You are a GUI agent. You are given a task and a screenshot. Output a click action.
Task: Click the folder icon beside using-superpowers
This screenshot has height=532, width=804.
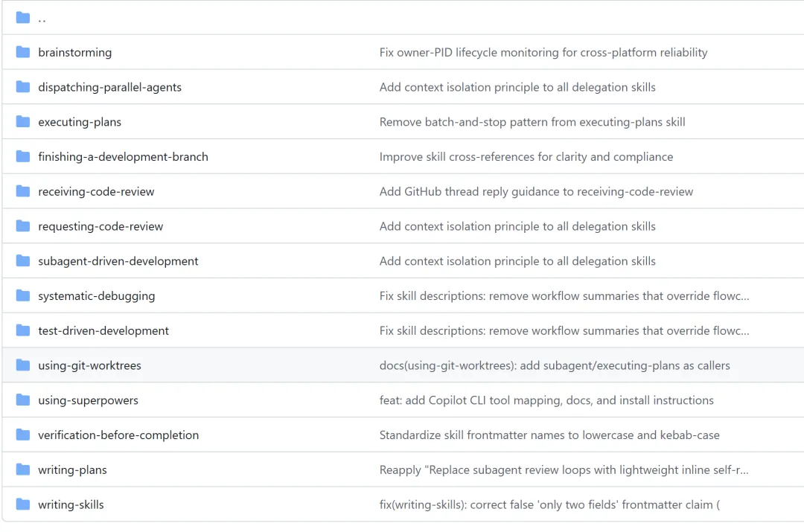(23, 400)
